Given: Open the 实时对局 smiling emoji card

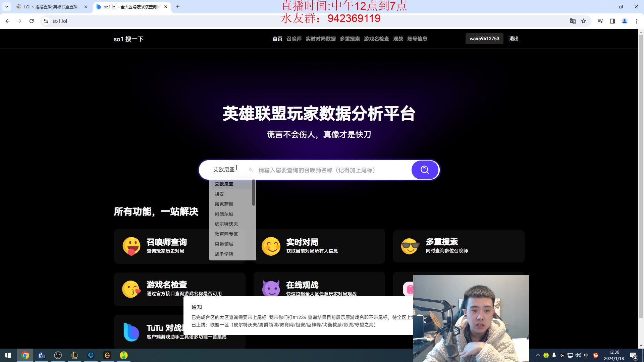Looking at the screenshot, I should [319, 246].
